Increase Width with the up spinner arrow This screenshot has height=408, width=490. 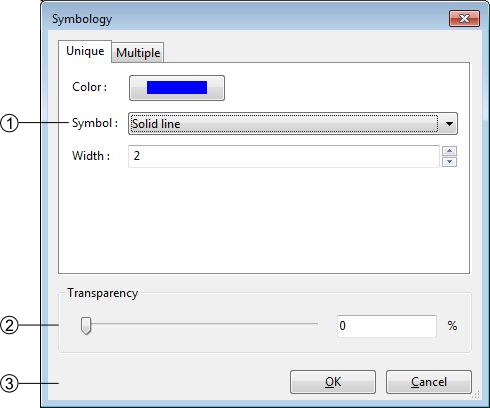pyautogui.click(x=449, y=151)
